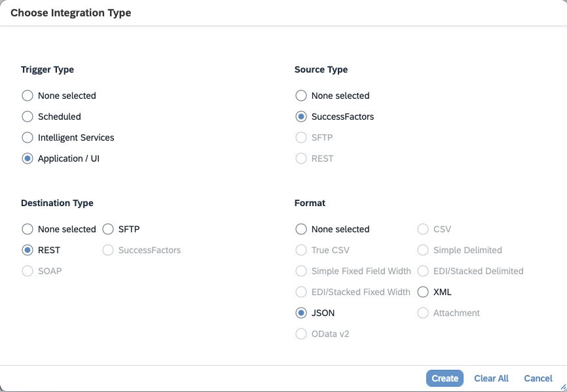Click SuccessFactors destination type radio
The width and height of the screenshot is (567, 392).
pyautogui.click(x=108, y=250)
